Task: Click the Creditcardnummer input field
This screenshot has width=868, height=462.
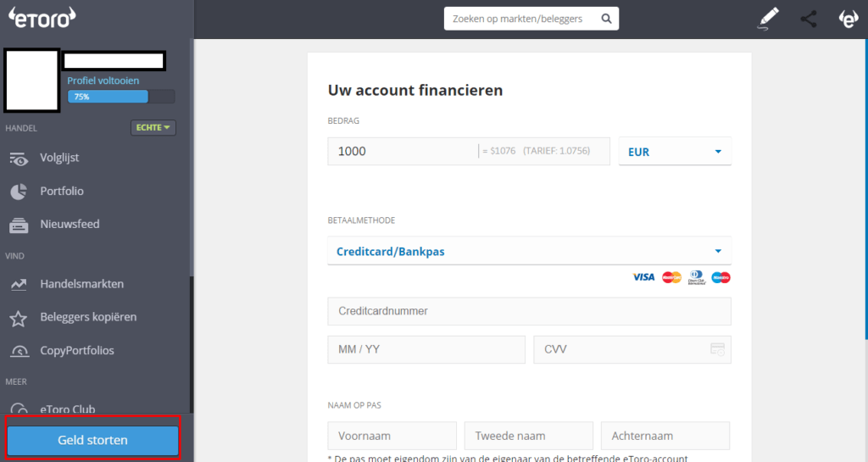Action: pos(529,311)
